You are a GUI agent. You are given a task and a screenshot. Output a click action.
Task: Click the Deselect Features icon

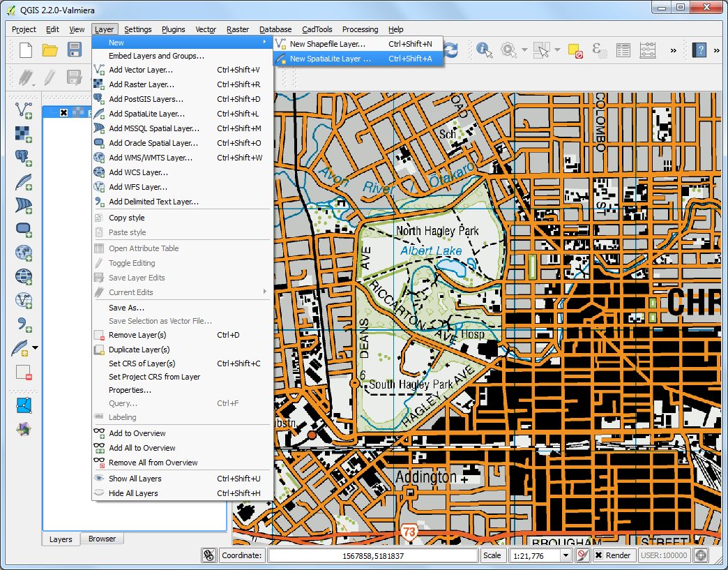point(575,51)
